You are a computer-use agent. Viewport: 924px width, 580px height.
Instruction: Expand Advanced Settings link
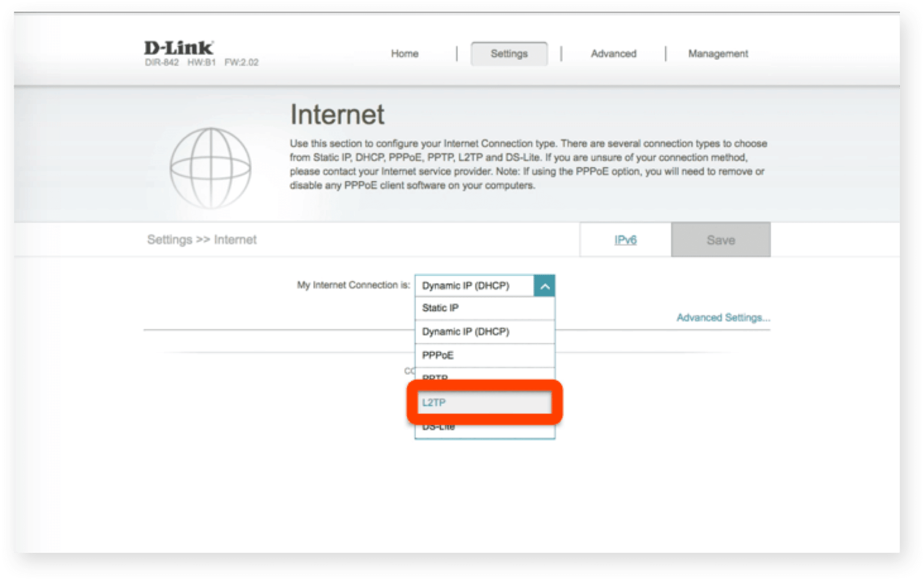click(x=723, y=317)
